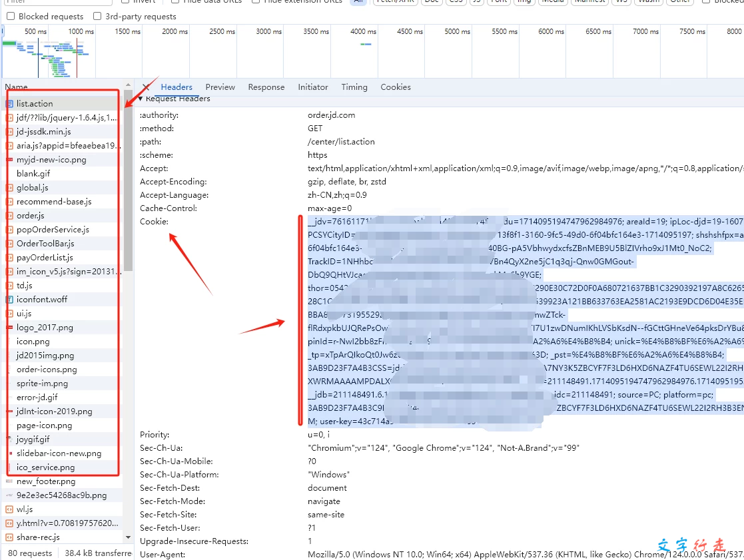
Task: Click the 4000 ms timeline tick label
Action: [363, 31]
